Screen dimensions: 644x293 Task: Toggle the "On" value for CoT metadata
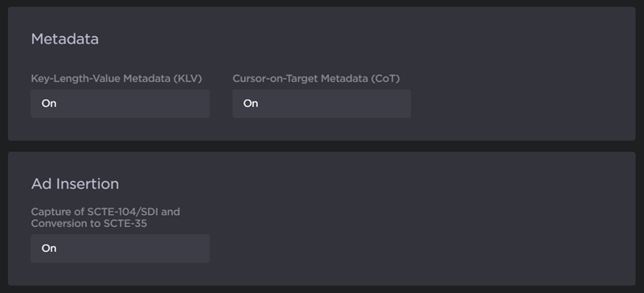pos(251,104)
